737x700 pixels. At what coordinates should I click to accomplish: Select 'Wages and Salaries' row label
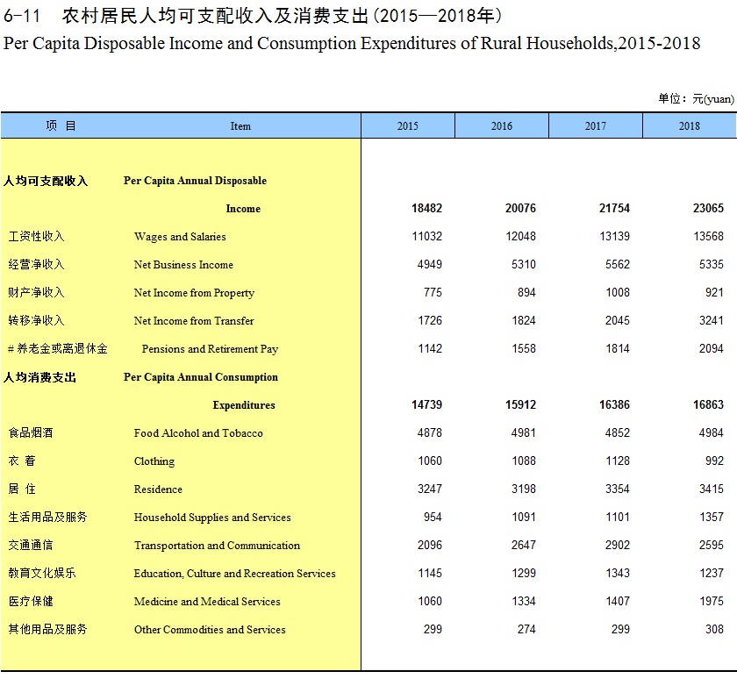(180, 236)
